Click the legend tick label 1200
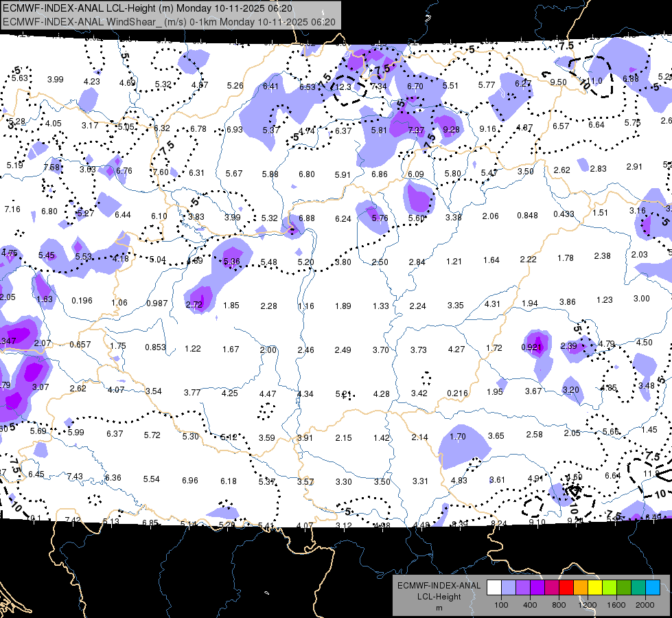Screen dimensions: 672x618 (587, 605)
